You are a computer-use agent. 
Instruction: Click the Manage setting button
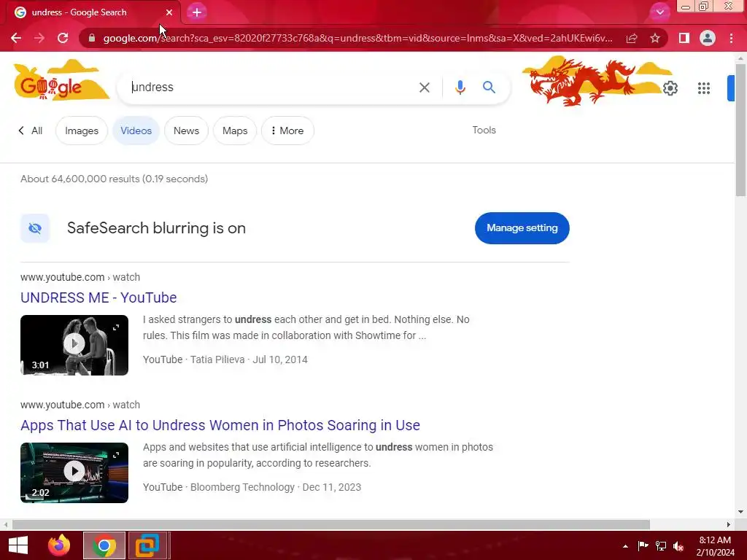pyautogui.click(x=522, y=228)
